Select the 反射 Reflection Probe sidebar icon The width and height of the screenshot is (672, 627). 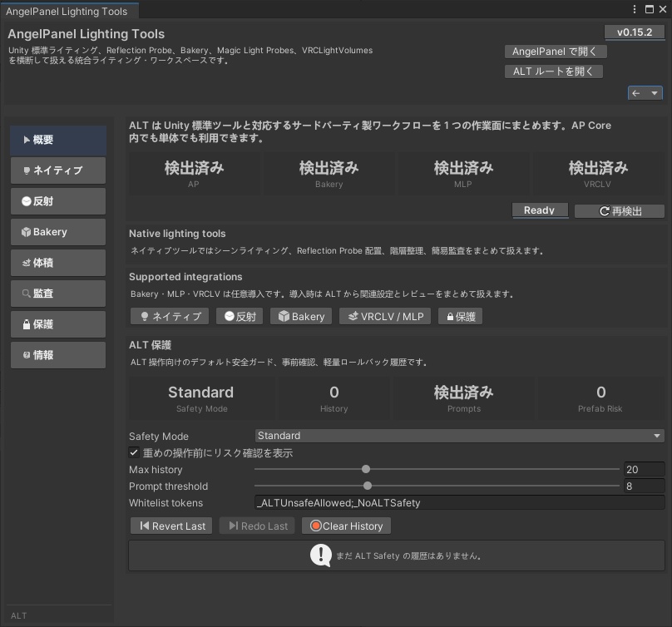coord(57,201)
